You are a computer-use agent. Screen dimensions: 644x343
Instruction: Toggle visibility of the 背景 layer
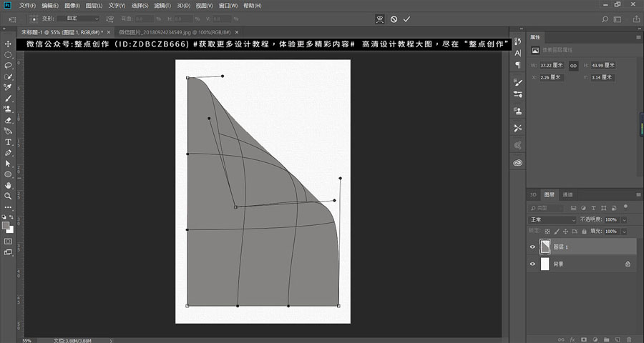[x=532, y=264]
